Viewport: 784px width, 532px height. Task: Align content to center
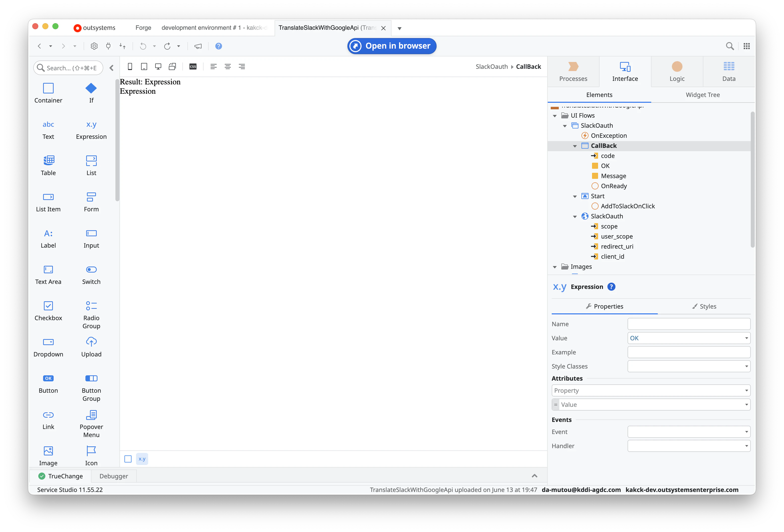pyautogui.click(x=228, y=66)
